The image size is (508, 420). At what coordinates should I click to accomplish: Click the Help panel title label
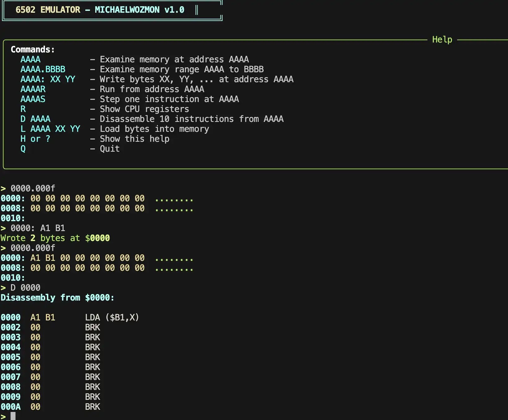[x=442, y=40]
